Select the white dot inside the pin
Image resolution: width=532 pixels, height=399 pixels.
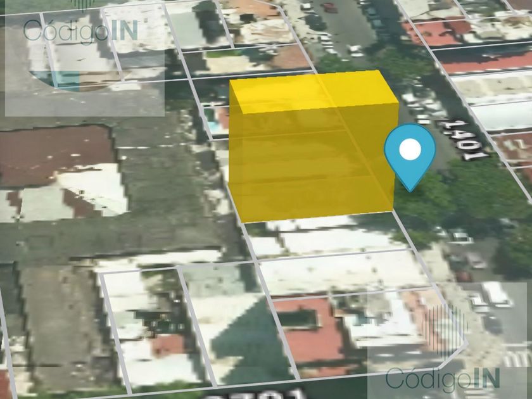[410, 149]
